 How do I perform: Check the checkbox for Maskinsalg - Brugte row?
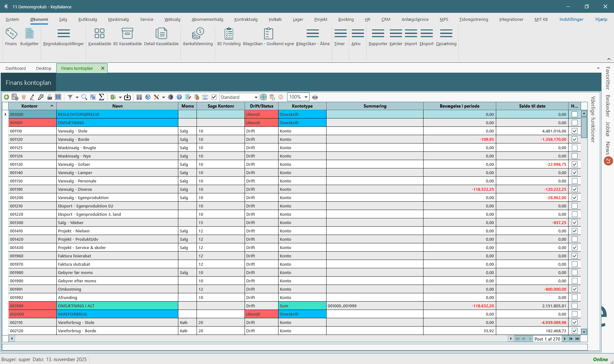click(x=575, y=148)
